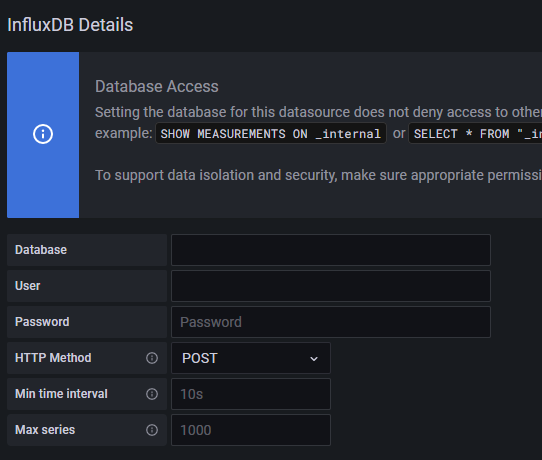Click the Min time interval field
This screenshot has height=460, width=542.
click(x=251, y=394)
